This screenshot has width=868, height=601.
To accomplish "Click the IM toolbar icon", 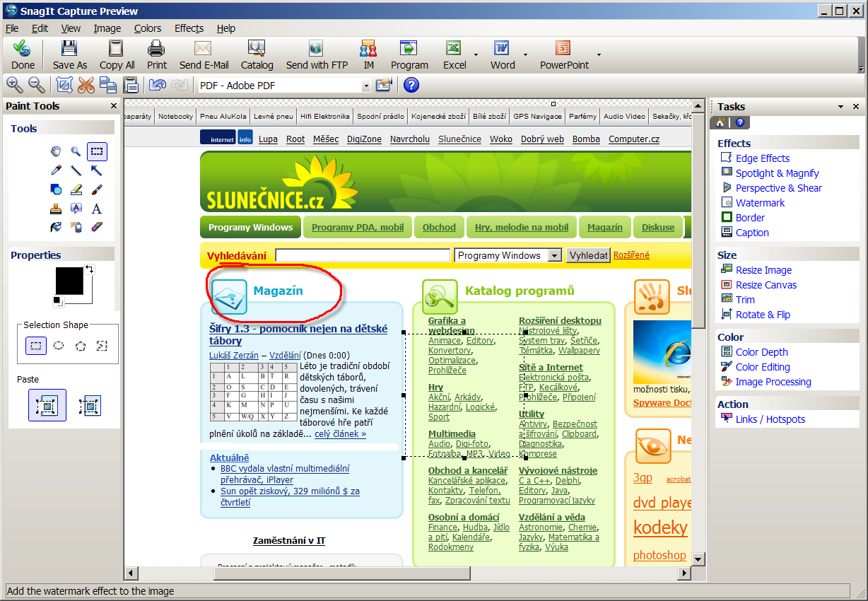I will 368,49.
